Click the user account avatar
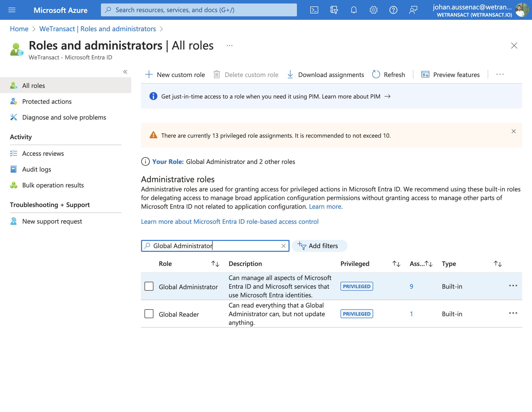532x412 pixels. pos(522,10)
